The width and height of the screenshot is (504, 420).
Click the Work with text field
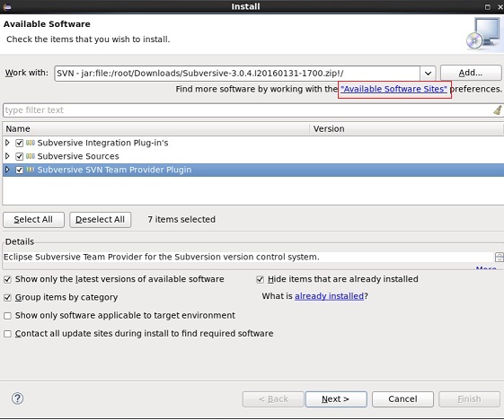pos(237,74)
